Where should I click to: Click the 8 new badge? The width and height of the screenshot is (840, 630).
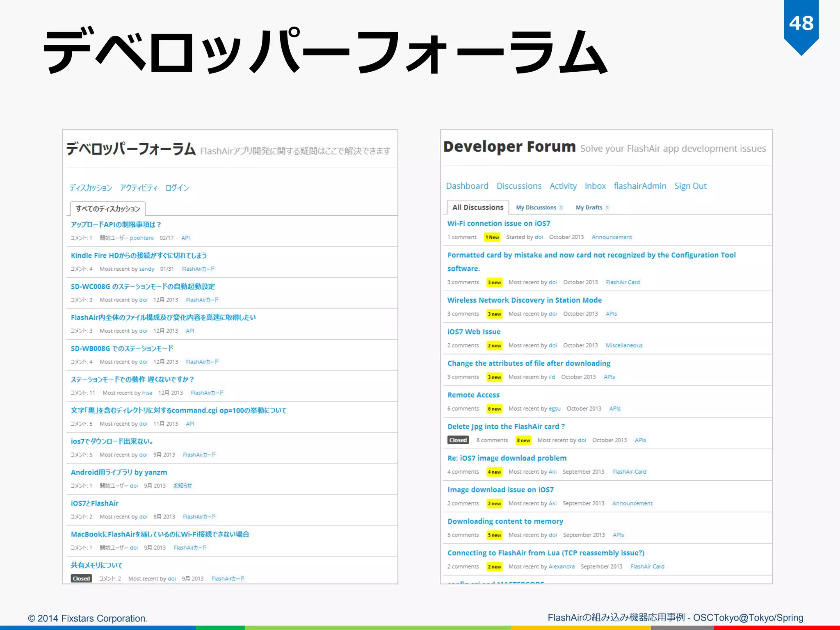[523, 440]
